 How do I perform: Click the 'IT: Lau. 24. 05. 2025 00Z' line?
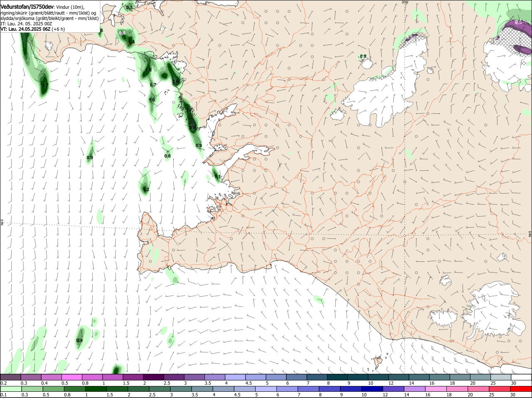(26, 24)
